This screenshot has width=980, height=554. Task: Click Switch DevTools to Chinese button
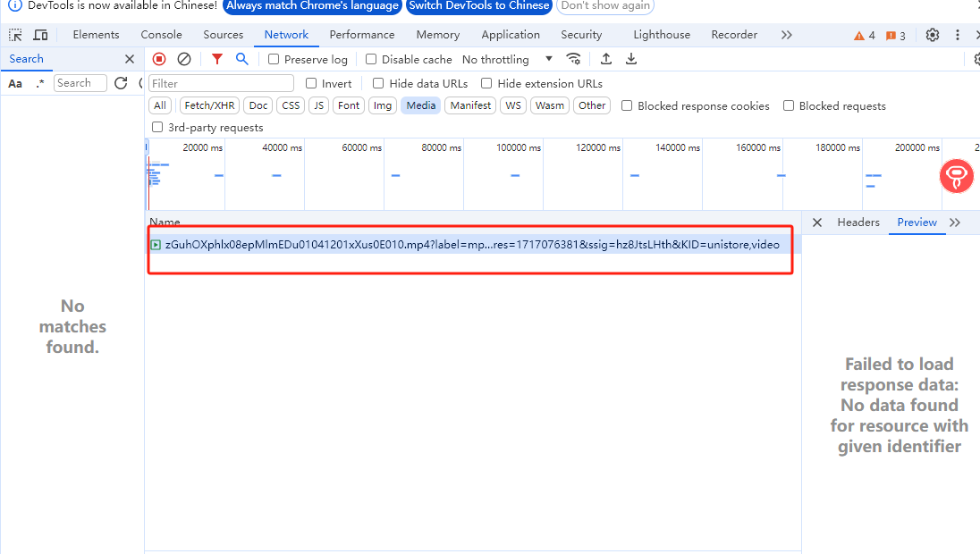coord(479,5)
